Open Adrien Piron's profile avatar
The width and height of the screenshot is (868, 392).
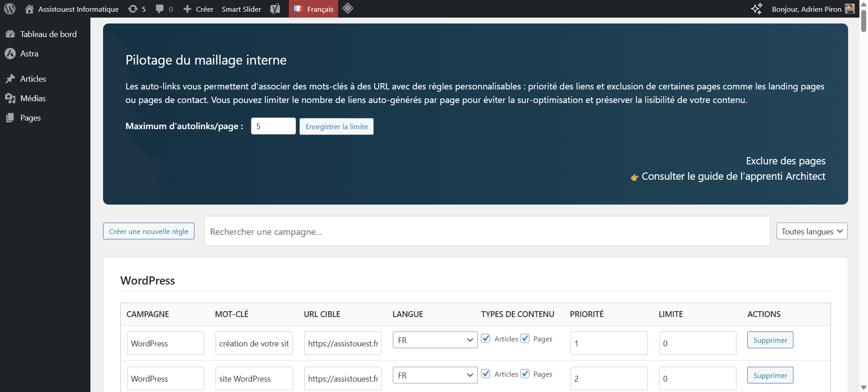click(x=850, y=9)
